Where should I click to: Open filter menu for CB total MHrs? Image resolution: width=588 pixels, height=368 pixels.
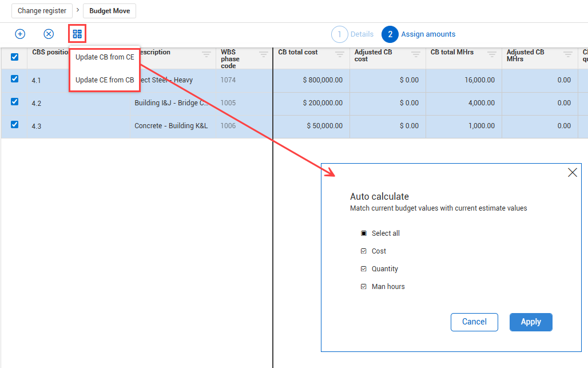491,54
